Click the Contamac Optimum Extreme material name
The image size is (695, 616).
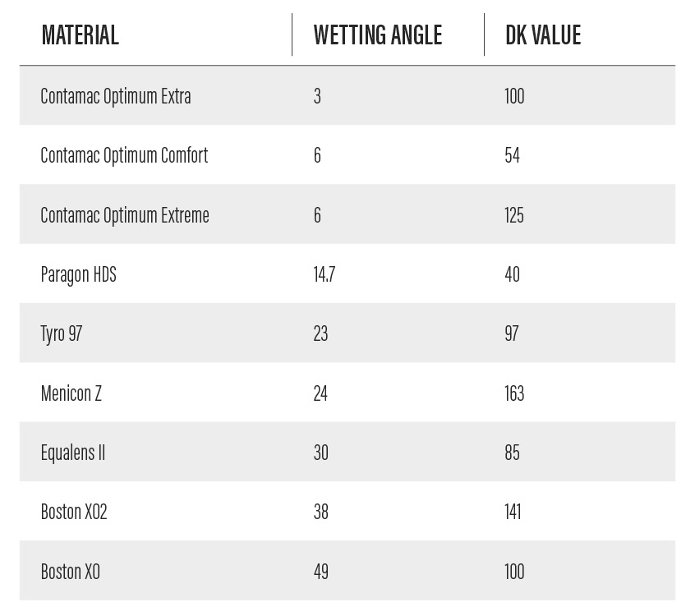[125, 215]
